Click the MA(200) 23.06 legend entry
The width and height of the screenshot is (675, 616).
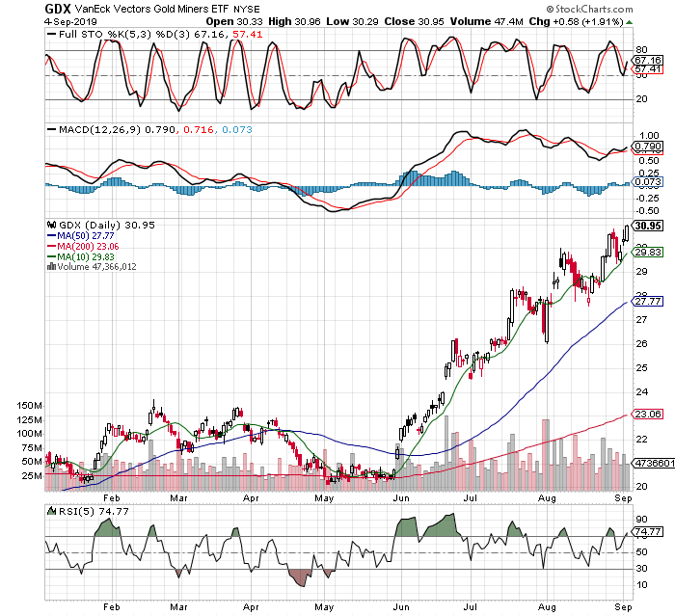pyautogui.click(x=83, y=246)
